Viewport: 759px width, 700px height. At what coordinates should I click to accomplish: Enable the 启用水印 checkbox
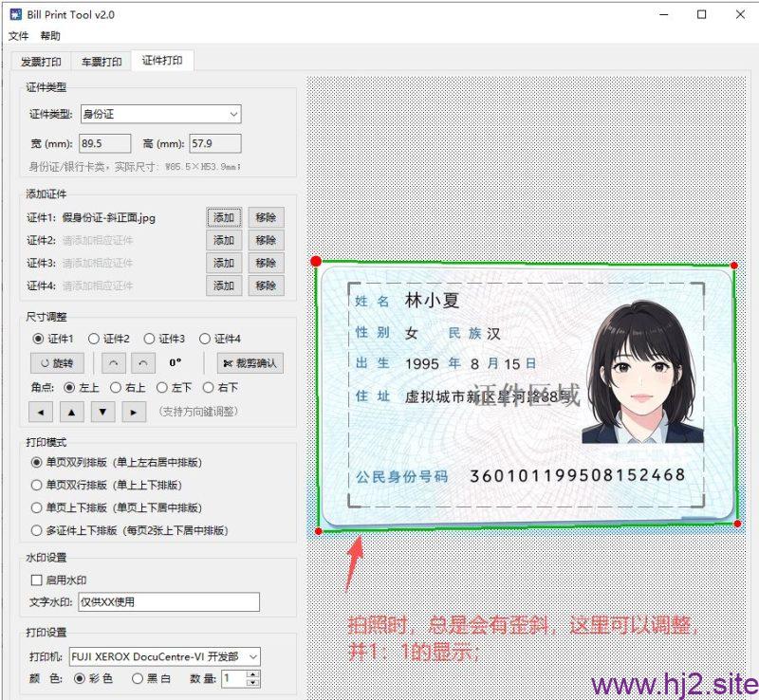[37, 580]
